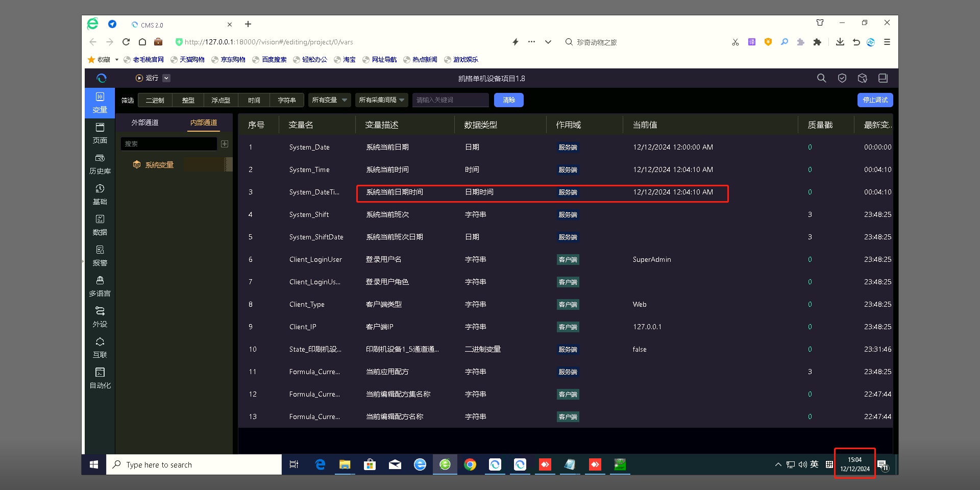The width and height of the screenshot is (980, 490).
Task: Open the 基础 sidebar section
Action: coord(100,194)
